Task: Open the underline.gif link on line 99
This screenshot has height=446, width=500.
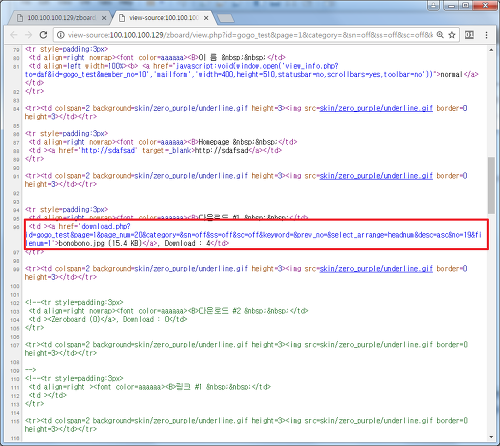Action: [376, 269]
